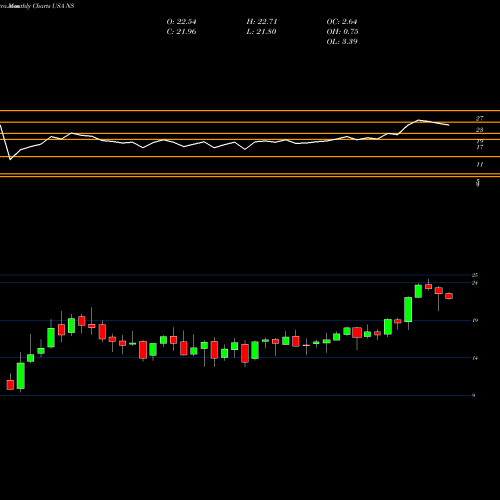This screenshot has width=500, height=500.
Task: Click the white indicator line's peak near 27
Action: 418,120
